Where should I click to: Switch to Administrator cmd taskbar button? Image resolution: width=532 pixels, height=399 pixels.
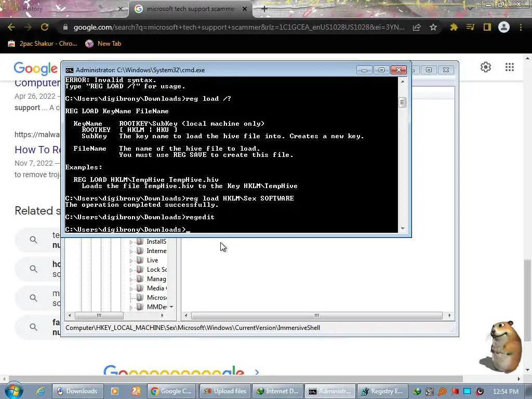[x=330, y=391]
